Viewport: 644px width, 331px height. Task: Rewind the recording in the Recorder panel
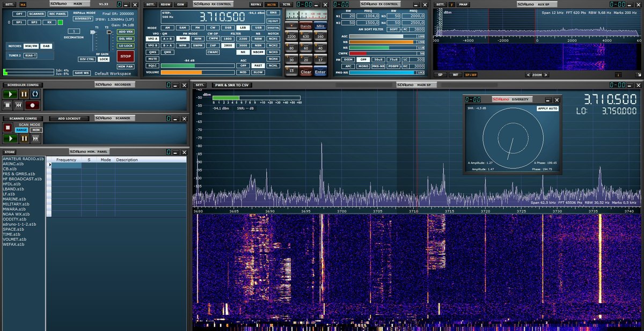point(19,106)
